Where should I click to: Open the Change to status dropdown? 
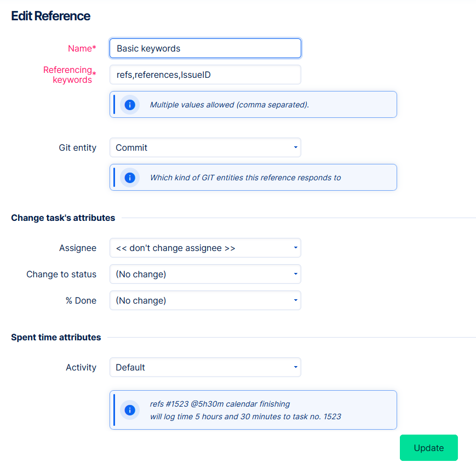205,274
